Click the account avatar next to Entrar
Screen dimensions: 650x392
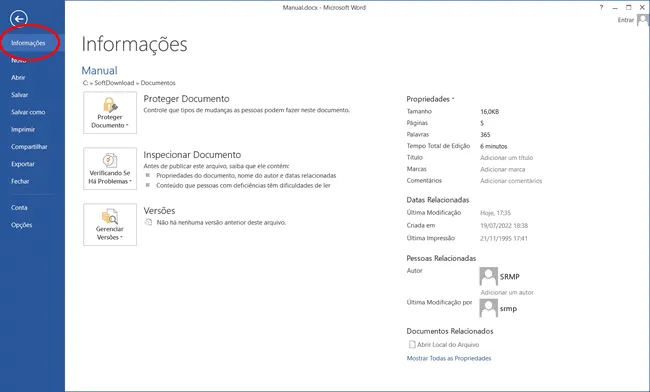[x=643, y=20]
